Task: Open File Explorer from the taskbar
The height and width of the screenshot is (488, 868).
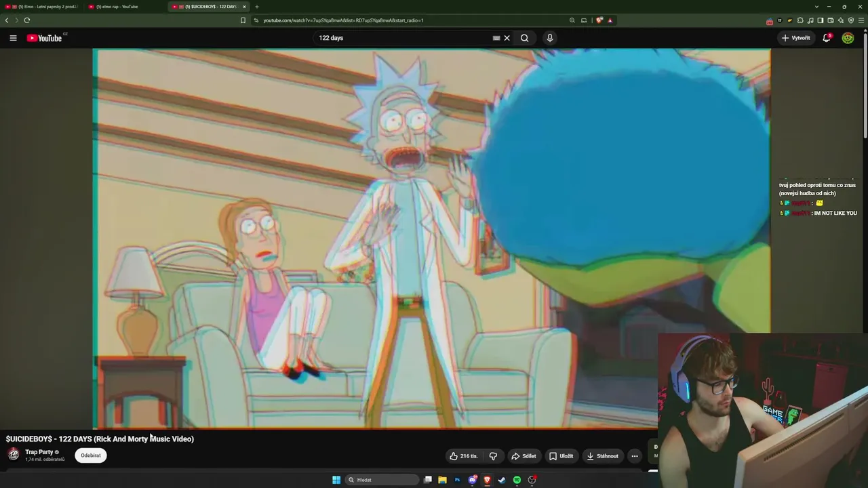Action: 442,480
